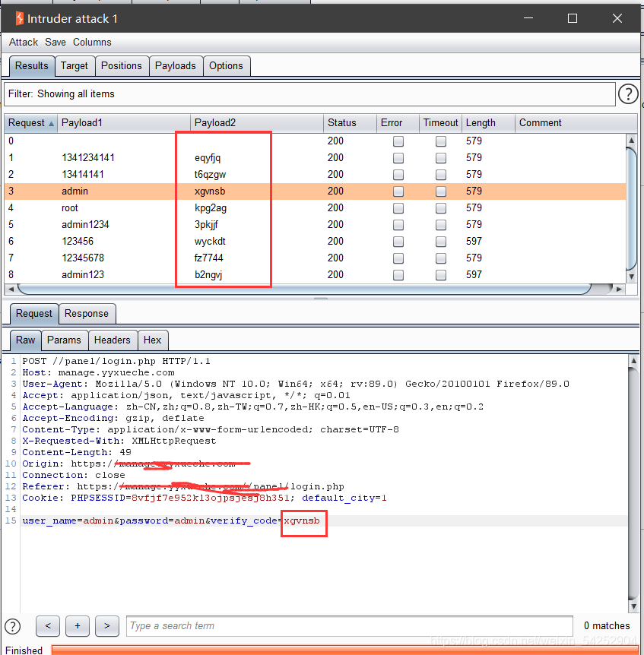Sort by Timeout column header
The width and height of the screenshot is (644, 655).
(x=440, y=123)
